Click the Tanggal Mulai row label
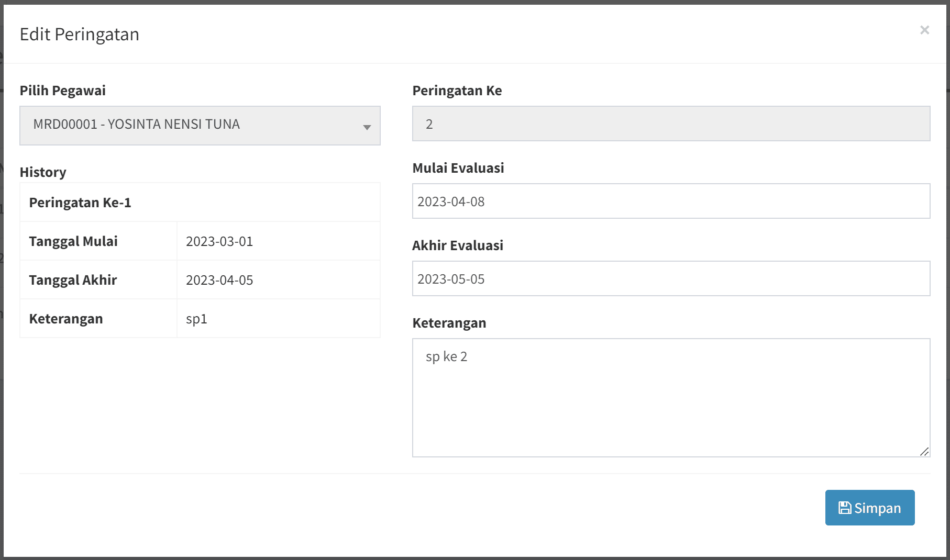The height and width of the screenshot is (560, 950). (x=73, y=241)
